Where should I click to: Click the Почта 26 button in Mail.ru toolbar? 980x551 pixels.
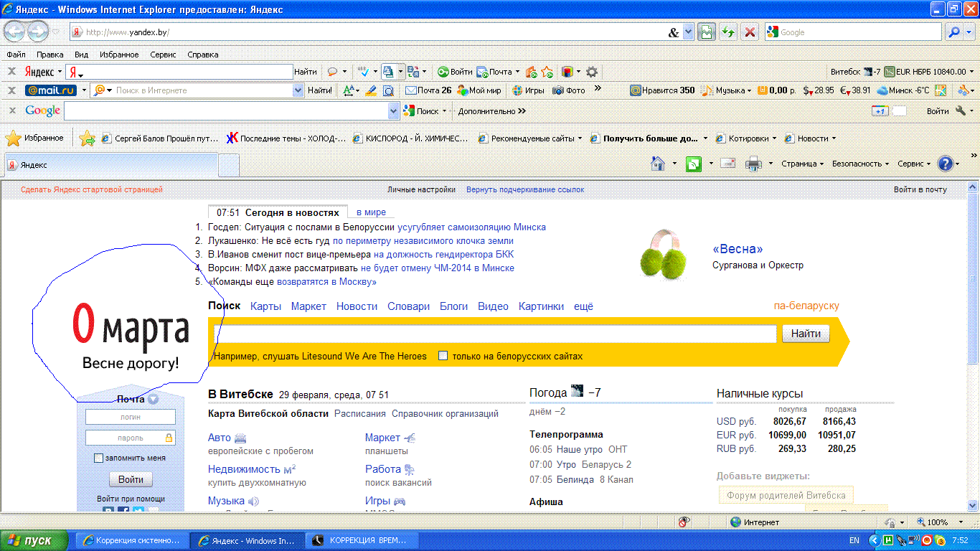click(x=428, y=90)
